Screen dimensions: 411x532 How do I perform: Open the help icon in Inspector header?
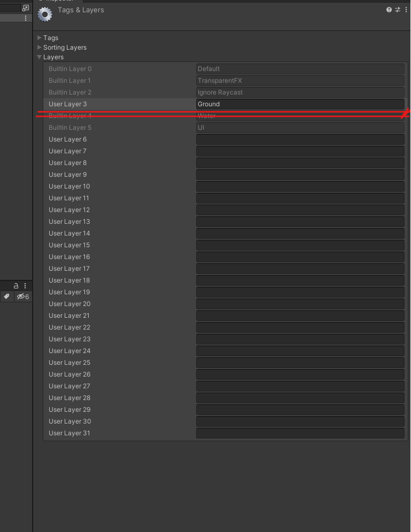[x=389, y=10]
